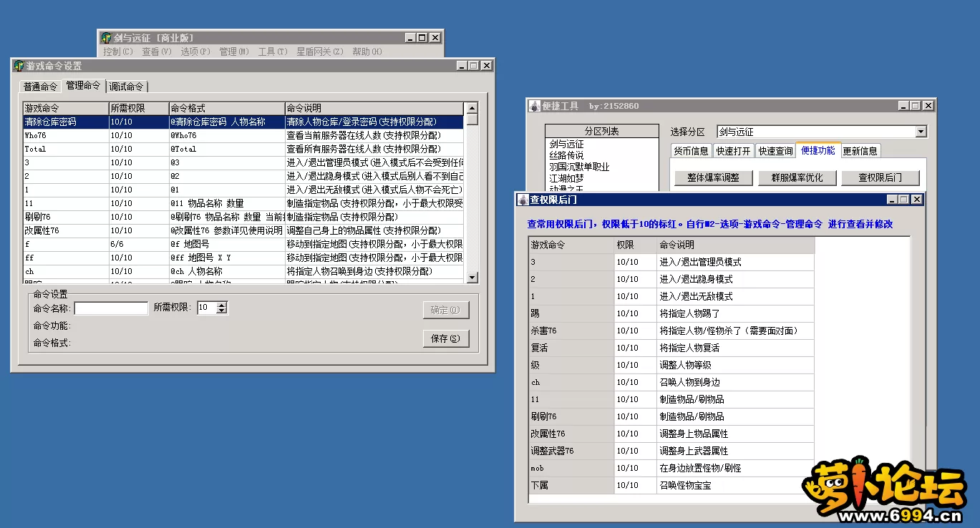Switch to the 普通命令 tab

click(40, 87)
